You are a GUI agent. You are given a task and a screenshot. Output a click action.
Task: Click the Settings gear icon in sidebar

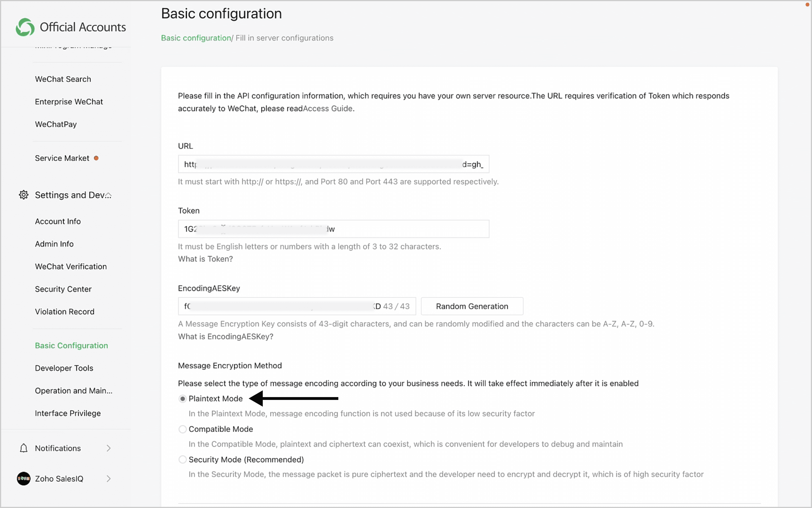tap(23, 195)
